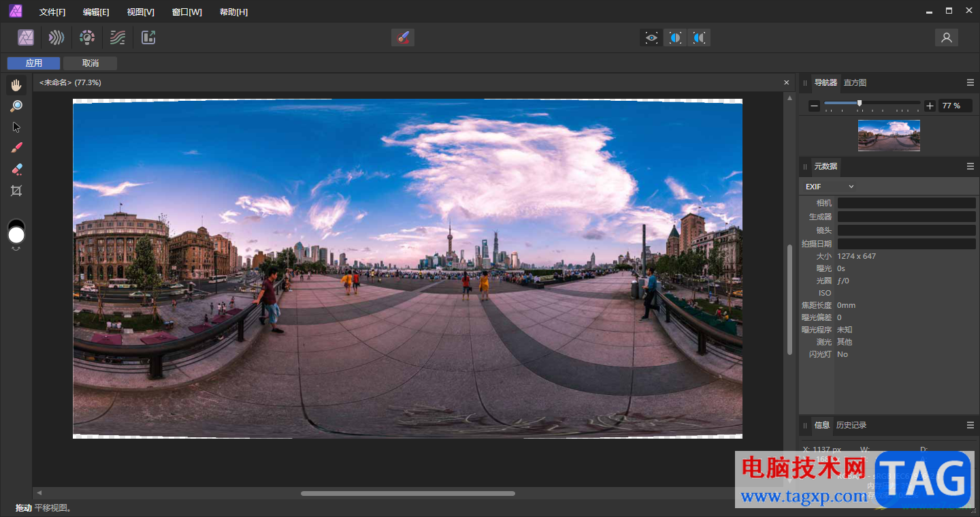The image size is (980, 517).
Task: Select the 元数据 panel tab
Action: coord(826,166)
